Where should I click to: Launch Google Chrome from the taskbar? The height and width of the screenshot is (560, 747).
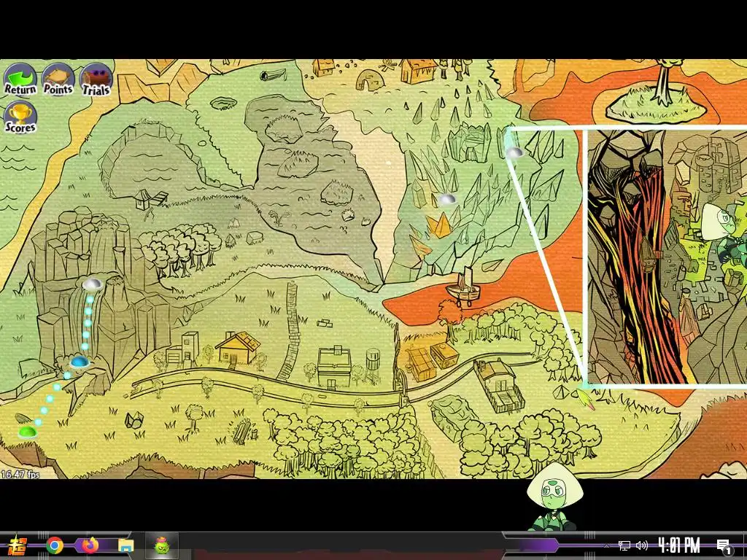[x=55, y=545]
